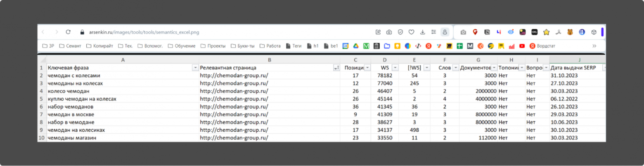Viewport: 644px width, 166px height.
Task: Open the Google Calendar bookmark icon
Action: click(x=346, y=46)
